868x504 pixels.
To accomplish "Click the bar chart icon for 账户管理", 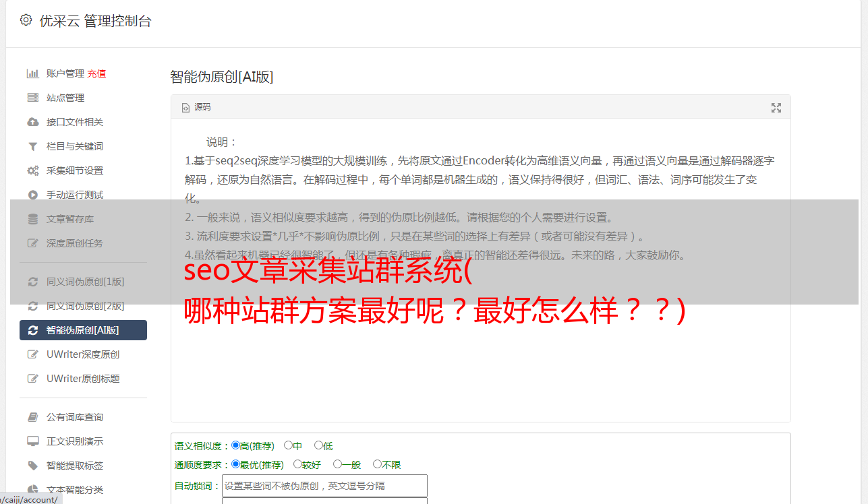I will pyautogui.click(x=32, y=73).
